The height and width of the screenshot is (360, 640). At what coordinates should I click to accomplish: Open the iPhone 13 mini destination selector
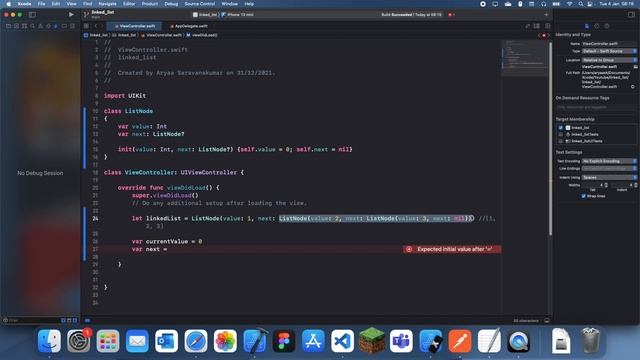pos(238,15)
